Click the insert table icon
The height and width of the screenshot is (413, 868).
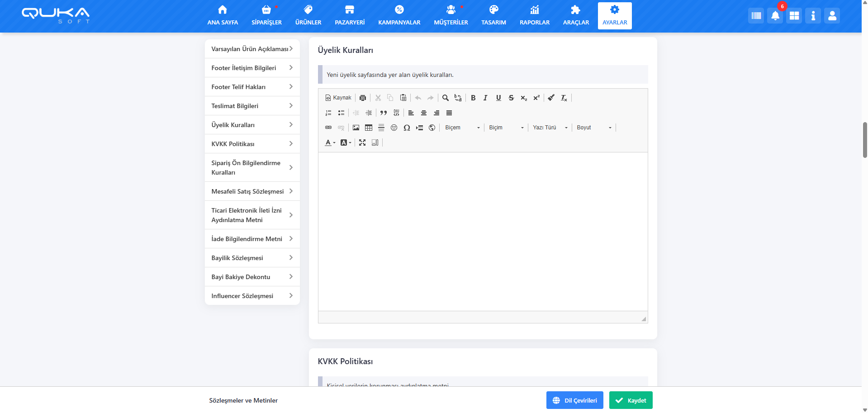pyautogui.click(x=369, y=128)
